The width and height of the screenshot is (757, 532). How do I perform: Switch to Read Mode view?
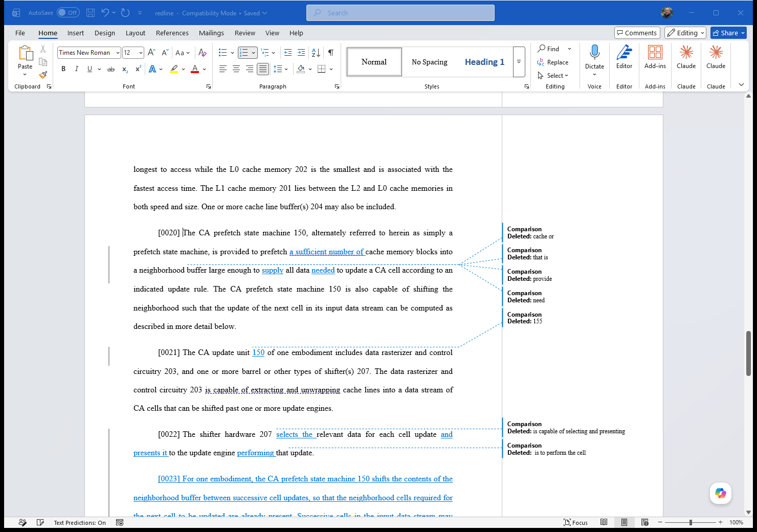point(604,522)
